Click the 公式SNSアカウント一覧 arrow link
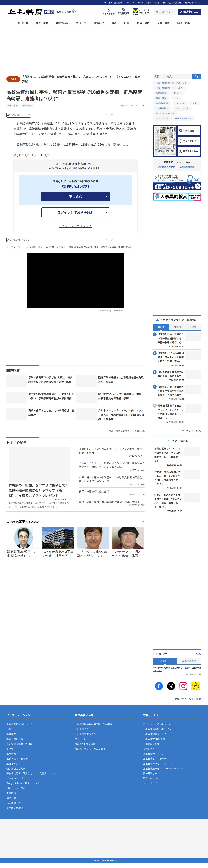Image resolution: width=208 pixels, height=868 pixels. (x=187, y=699)
